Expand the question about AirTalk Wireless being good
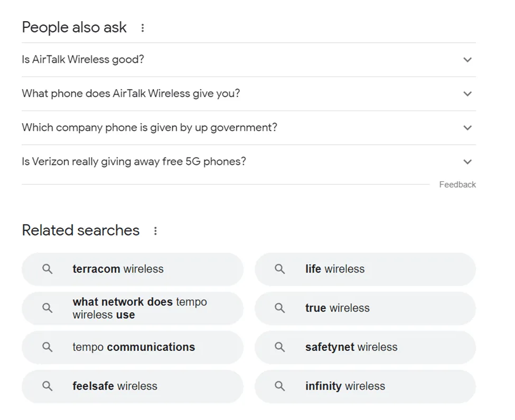This screenshot has height=420, width=515. (x=467, y=60)
